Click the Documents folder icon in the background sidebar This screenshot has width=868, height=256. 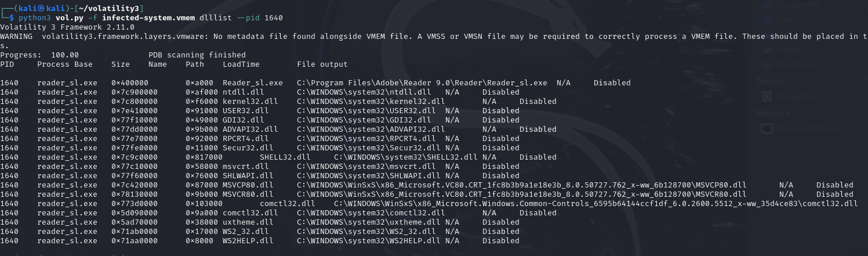pyautogui.click(x=767, y=5)
